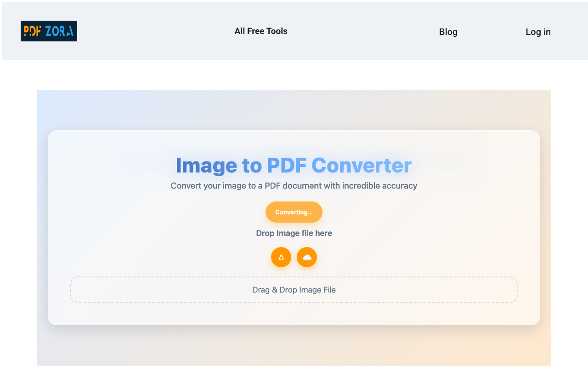Click the Log in link
Viewport: 588px width, 368px height.
(x=538, y=32)
